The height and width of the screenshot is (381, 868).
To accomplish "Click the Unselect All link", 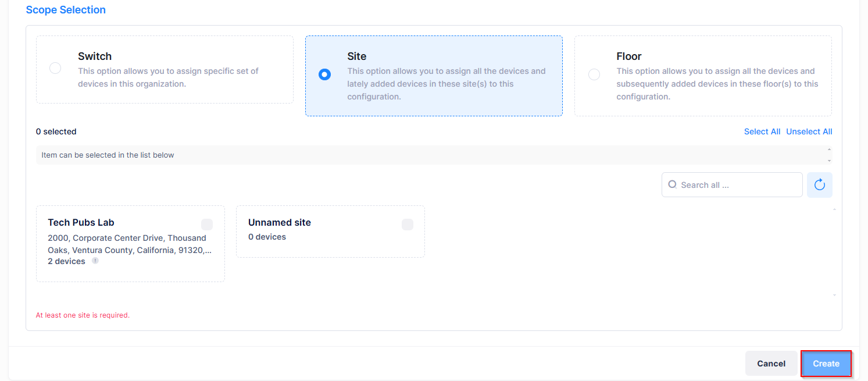I will point(809,131).
